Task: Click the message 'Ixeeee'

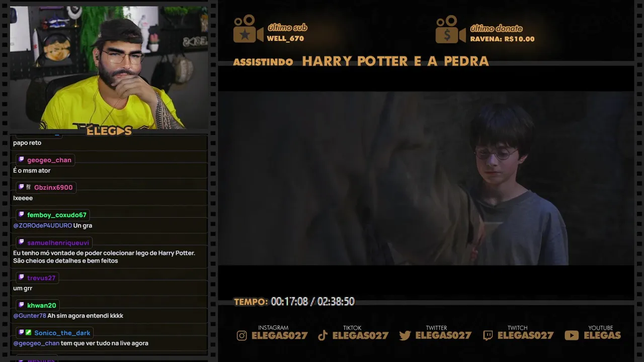Action: tap(23, 198)
